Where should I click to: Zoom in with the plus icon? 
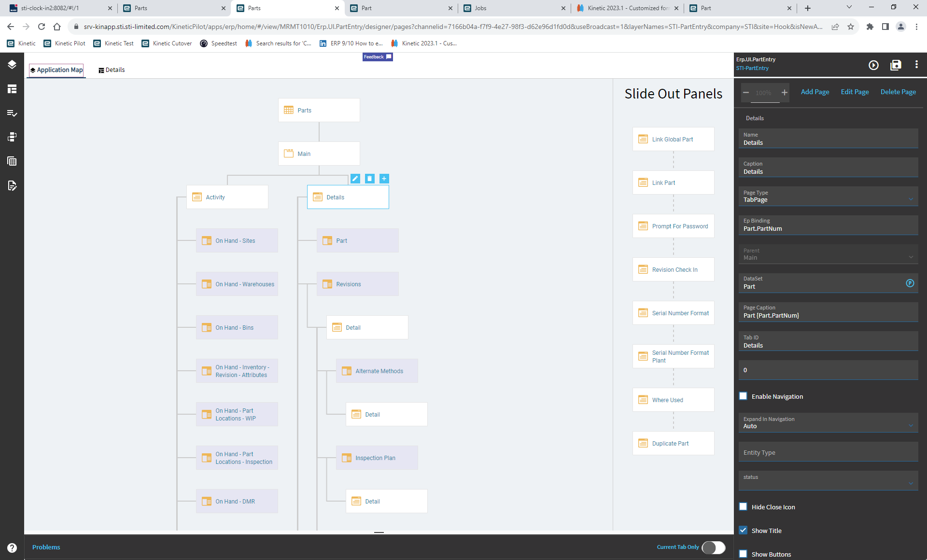pyautogui.click(x=785, y=92)
